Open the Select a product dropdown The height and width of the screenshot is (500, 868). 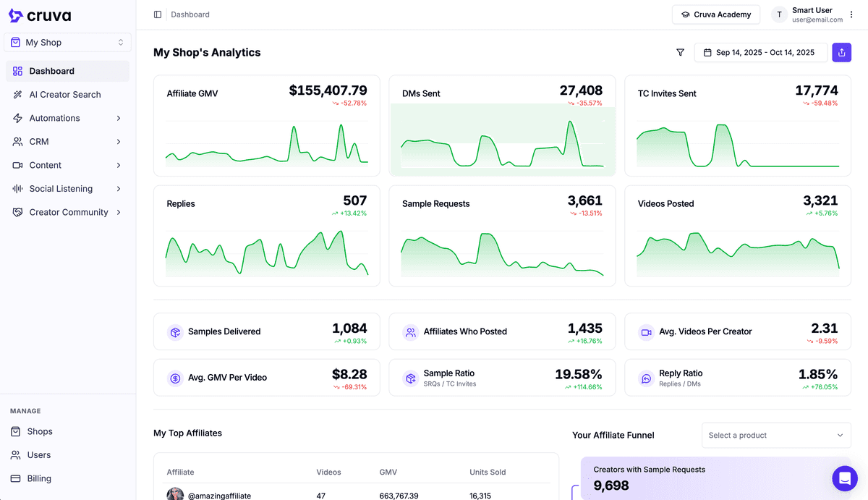point(775,436)
